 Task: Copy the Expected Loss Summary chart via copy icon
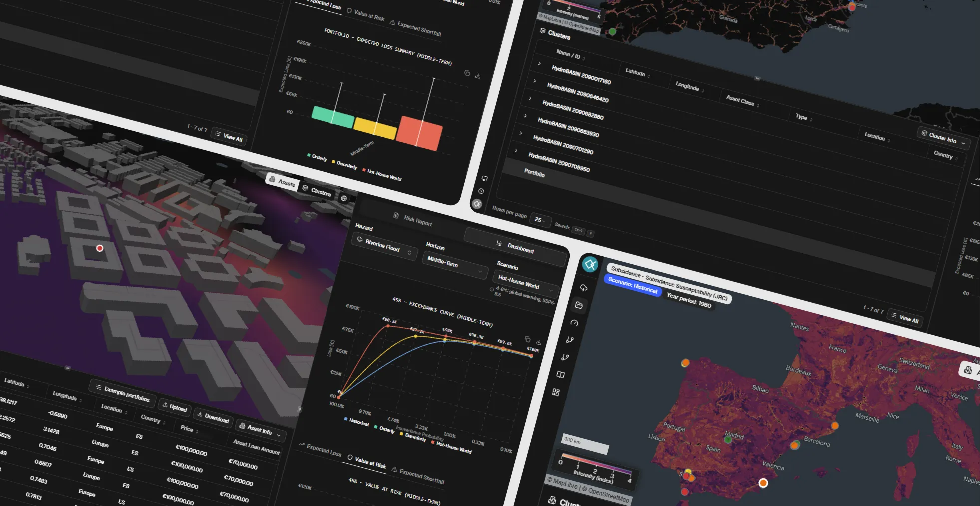[x=468, y=73]
